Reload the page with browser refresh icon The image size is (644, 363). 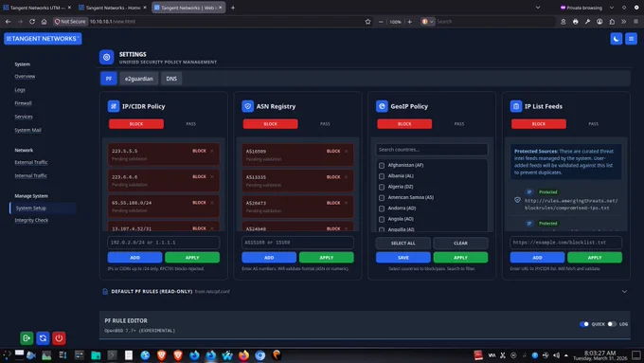click(x=32, y=22)
